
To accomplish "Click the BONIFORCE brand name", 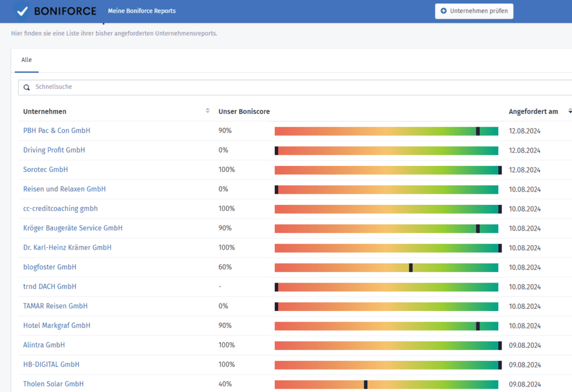I will coord(65,11).
